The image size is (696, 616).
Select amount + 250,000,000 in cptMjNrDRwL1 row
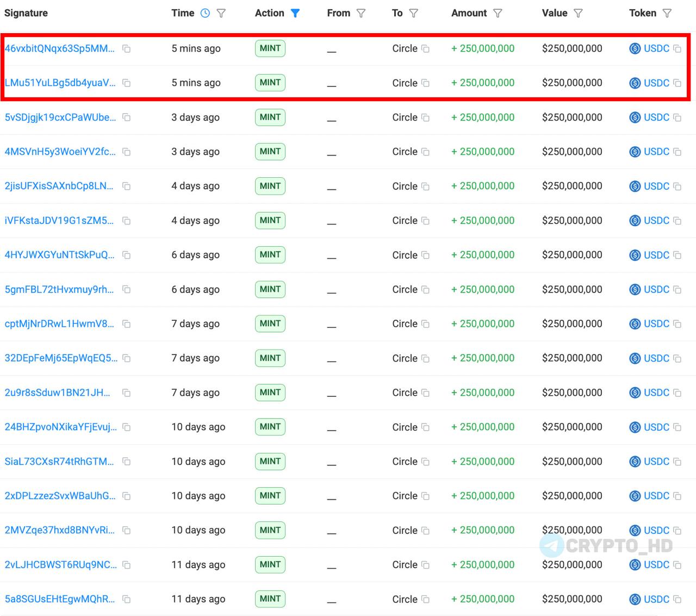pyautogui.click(x=483, y=323)
